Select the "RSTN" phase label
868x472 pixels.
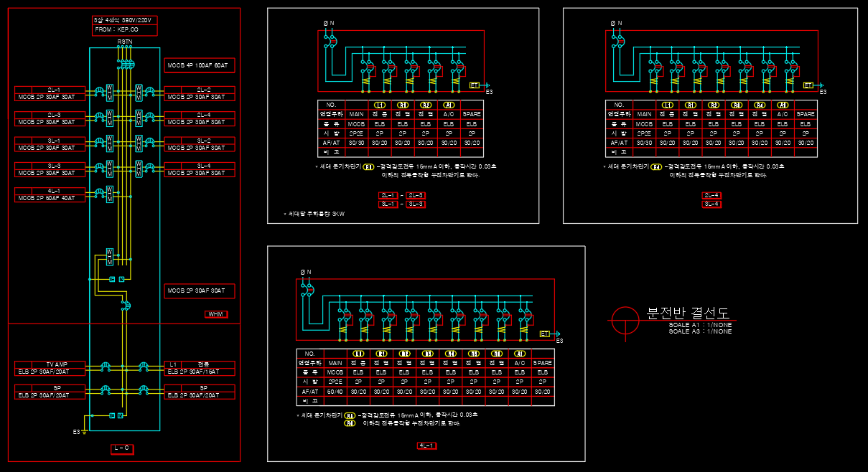coord(125,42)
